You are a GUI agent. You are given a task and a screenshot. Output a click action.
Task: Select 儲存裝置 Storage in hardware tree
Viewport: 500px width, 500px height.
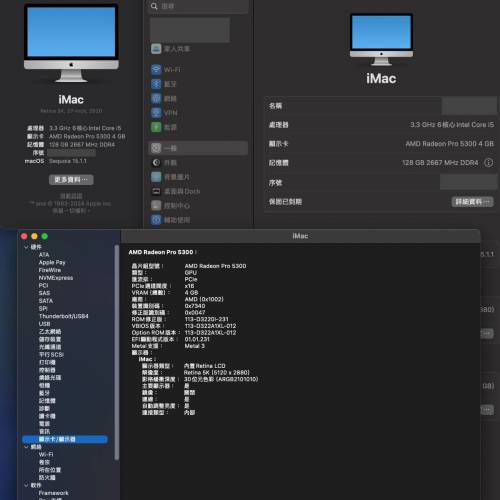[x=50, y=339]
